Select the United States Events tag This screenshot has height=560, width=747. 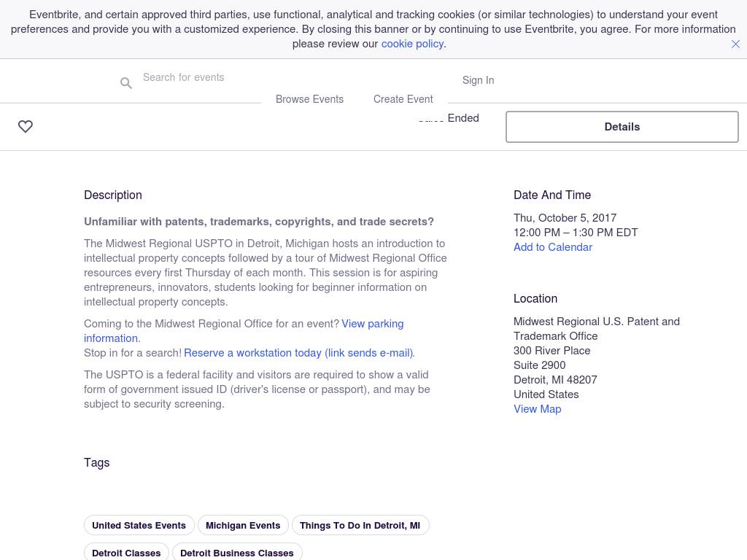(x=139, y=526)
